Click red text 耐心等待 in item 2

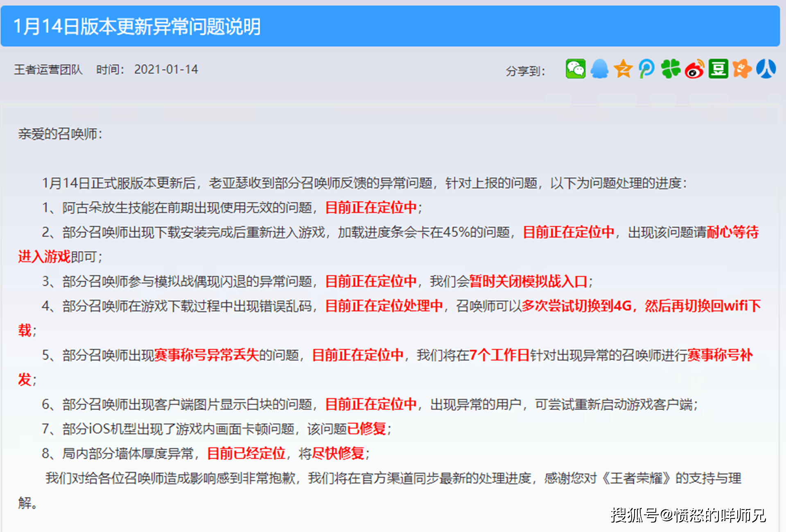[x=733, y=232]
